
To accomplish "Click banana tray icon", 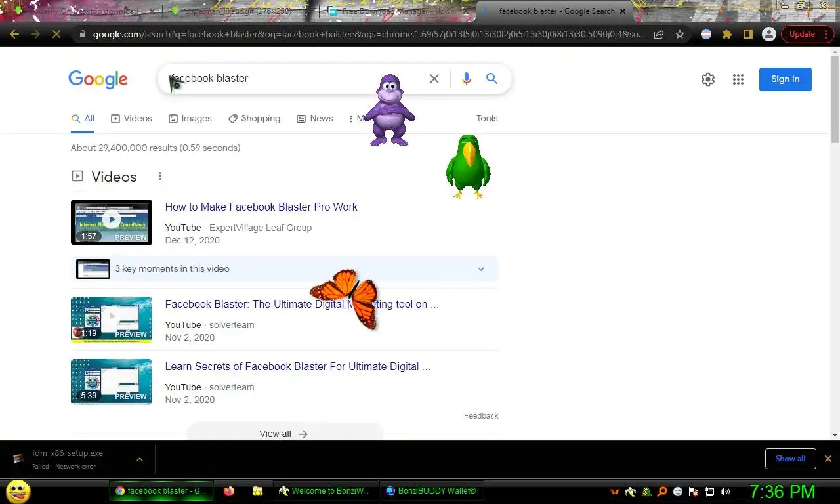I will click(631, 492).
